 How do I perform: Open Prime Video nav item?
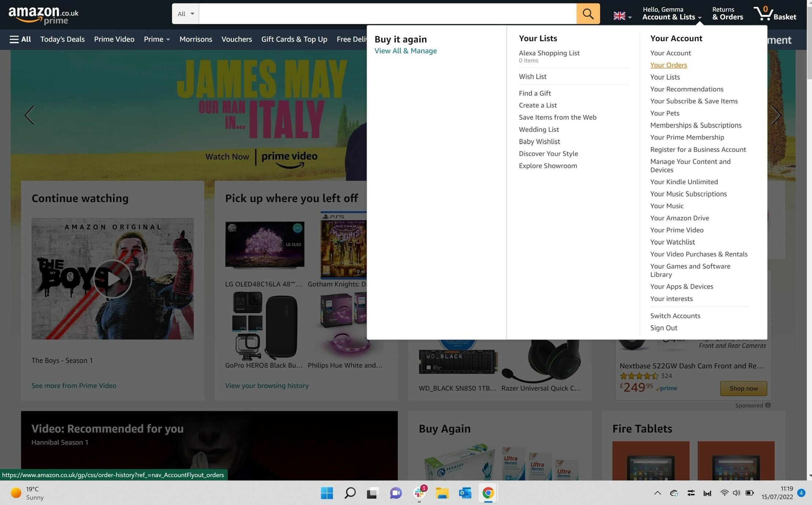114,39
